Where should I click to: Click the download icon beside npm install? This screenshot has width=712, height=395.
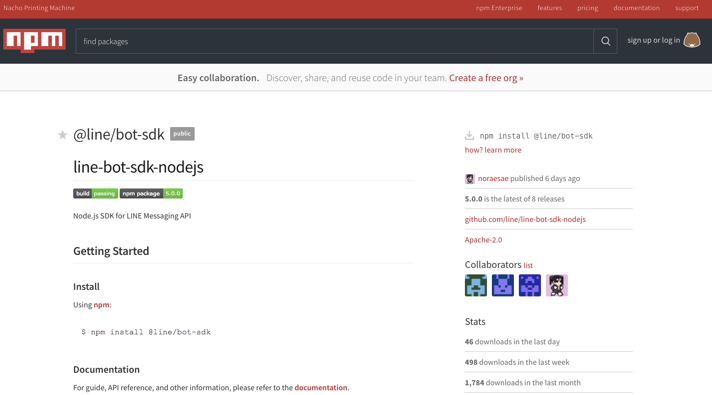point(470,136)
